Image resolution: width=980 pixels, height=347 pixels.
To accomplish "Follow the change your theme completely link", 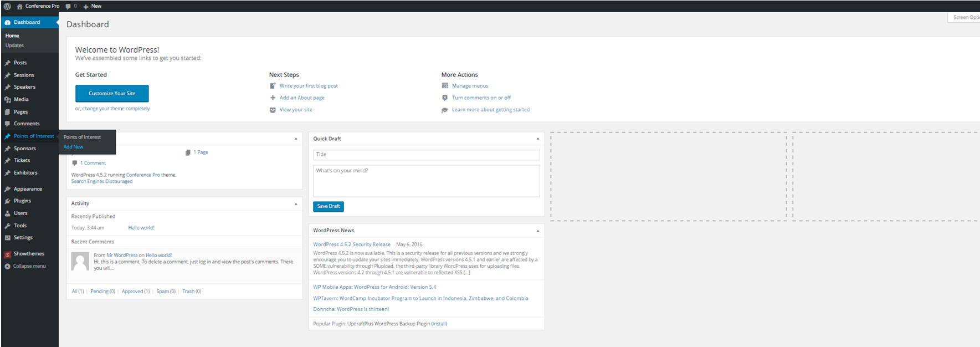I will tap(116, 109).
